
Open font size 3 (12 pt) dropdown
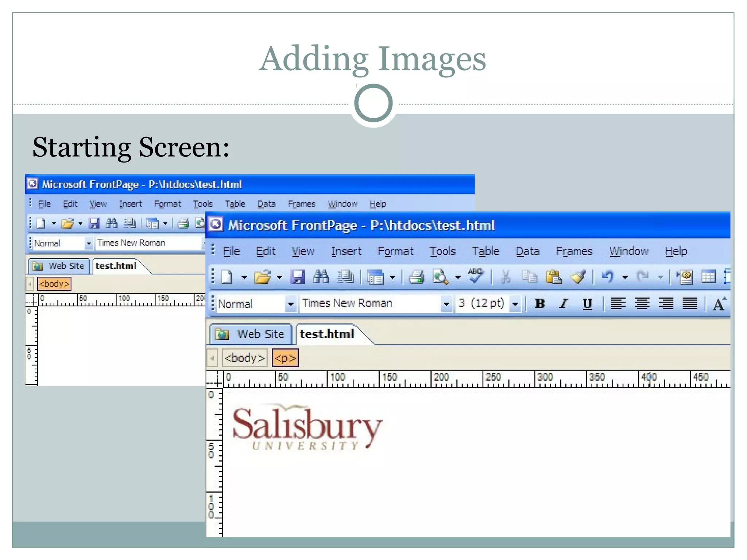click(x=515, y=304)
